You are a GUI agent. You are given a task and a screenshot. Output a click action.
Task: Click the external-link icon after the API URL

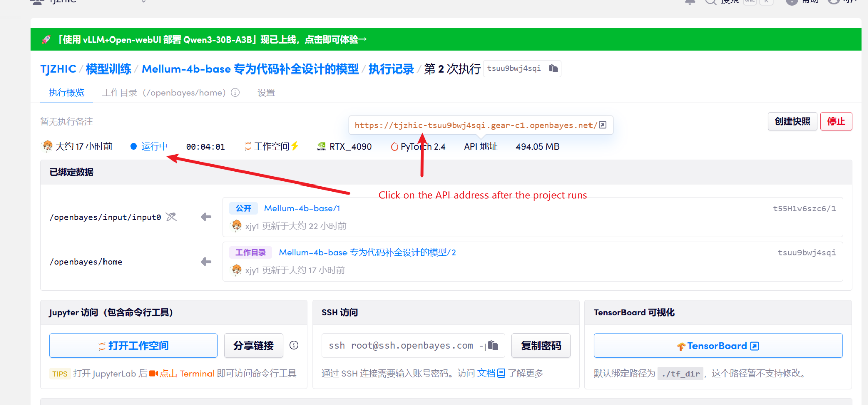point(603,125)
